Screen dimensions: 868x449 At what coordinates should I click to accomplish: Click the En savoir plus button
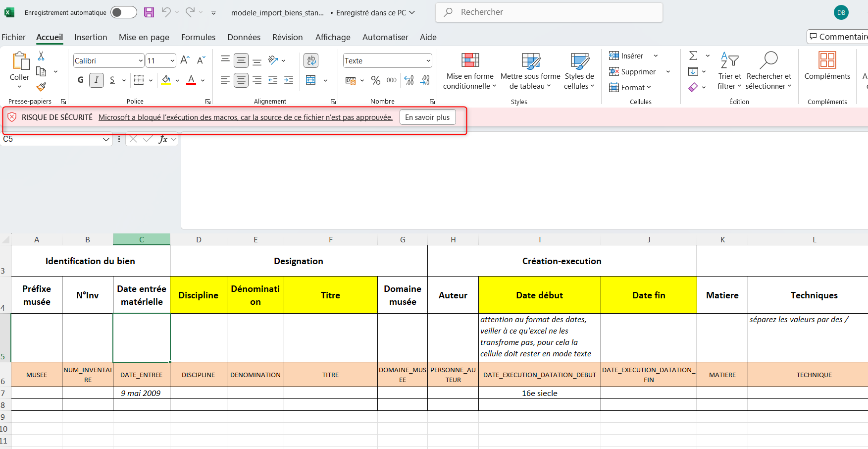tap(427, 117)
